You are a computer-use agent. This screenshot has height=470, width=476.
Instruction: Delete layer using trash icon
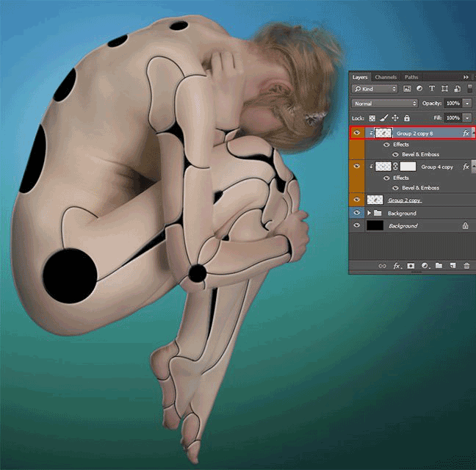pos(466,266)
